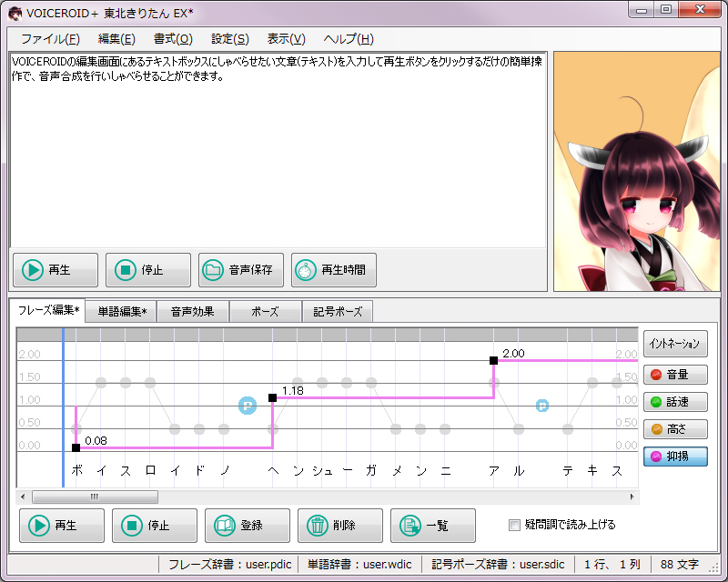Screen dimensions: 728x582
Task: Select the control point labeled 1.18
Action: coord(272,397)
